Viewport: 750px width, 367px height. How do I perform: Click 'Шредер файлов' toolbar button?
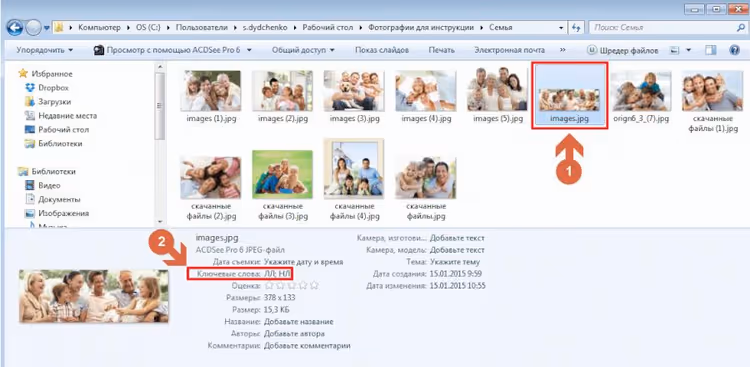623,50
